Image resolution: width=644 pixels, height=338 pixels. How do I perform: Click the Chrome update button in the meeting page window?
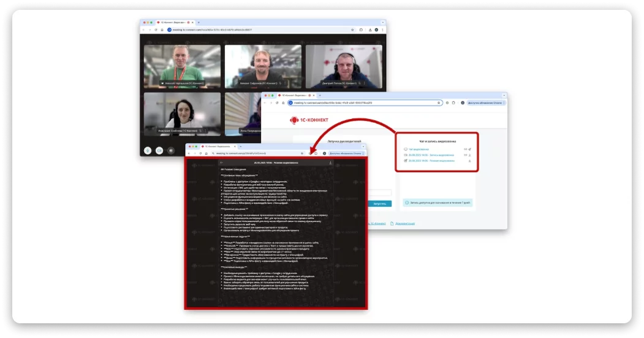coord(486,103)
